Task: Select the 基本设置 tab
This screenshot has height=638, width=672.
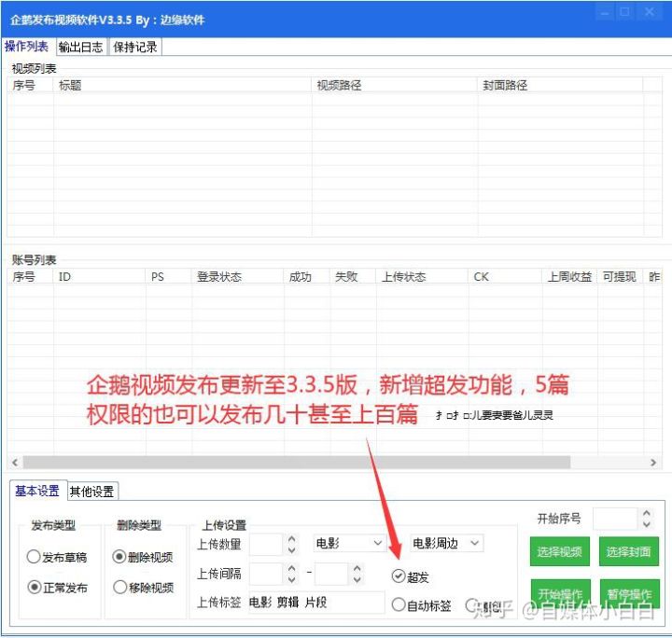Action: pyautogui.click(x=37, y=491)
